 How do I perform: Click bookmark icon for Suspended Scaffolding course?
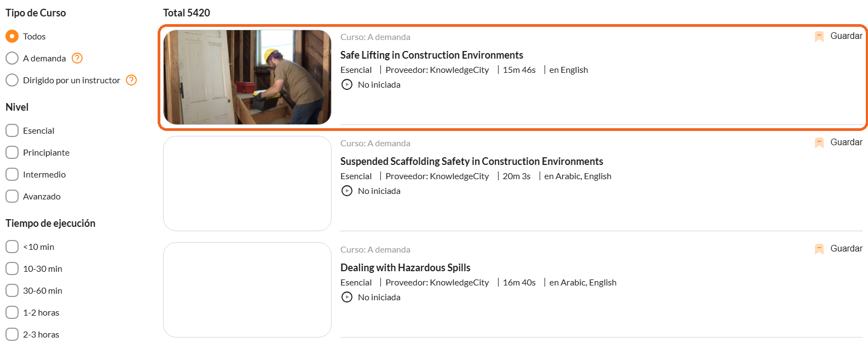pos(819,143)
